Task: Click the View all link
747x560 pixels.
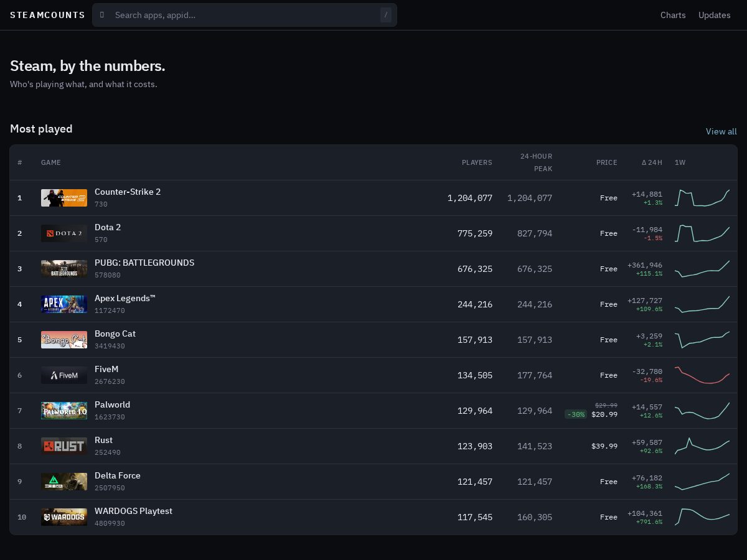Action: pos(721,131)
